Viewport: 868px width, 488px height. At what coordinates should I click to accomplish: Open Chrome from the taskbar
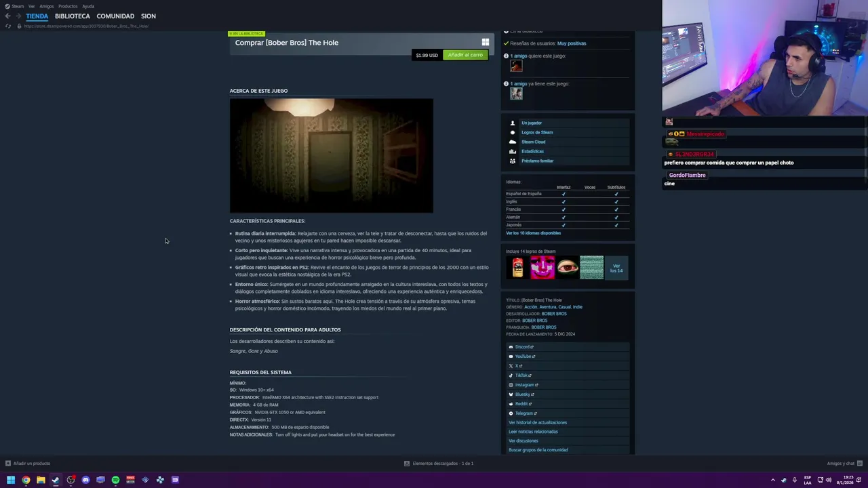[x=26, y=480]
